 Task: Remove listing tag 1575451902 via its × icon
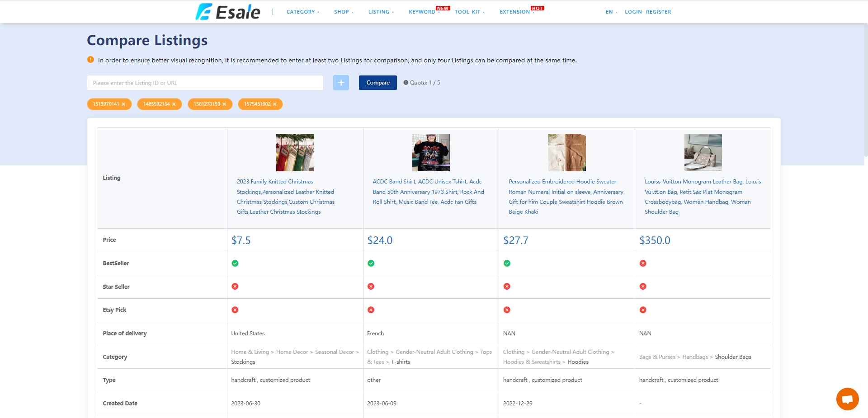point(274,104)
